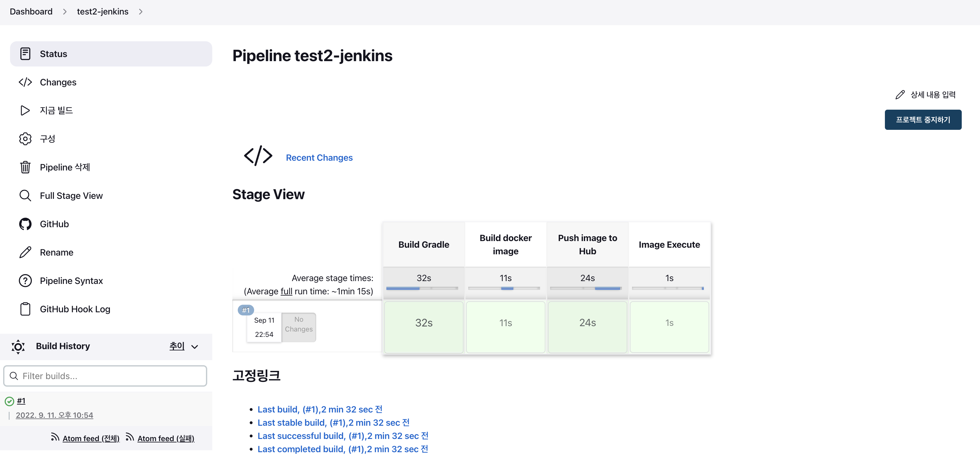Open the Status menu item
The image size is (980, 467).
[111, 54]
